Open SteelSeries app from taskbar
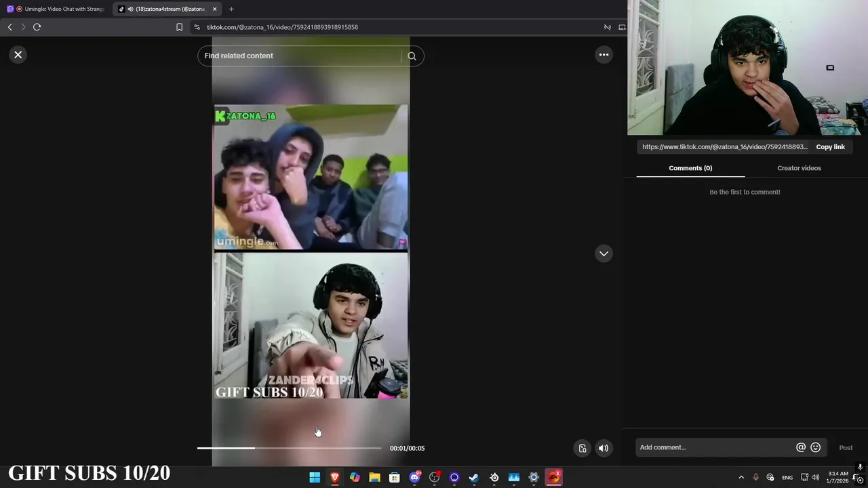The image size is (868, 488). 494,478
